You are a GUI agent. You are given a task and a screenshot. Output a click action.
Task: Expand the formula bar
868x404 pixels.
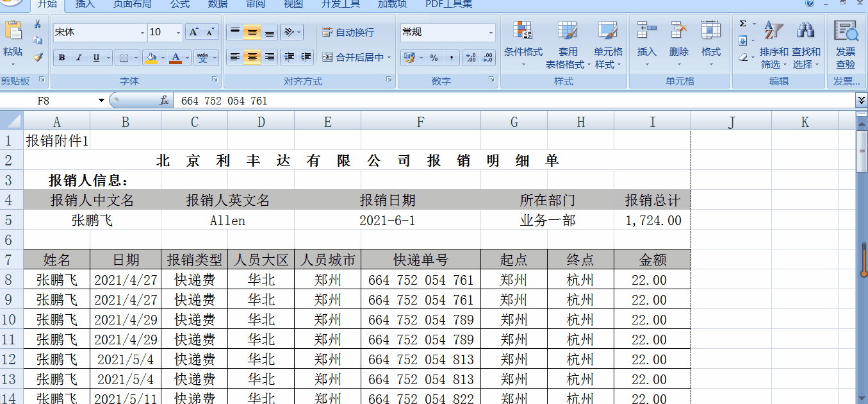(x=862, y=100)
